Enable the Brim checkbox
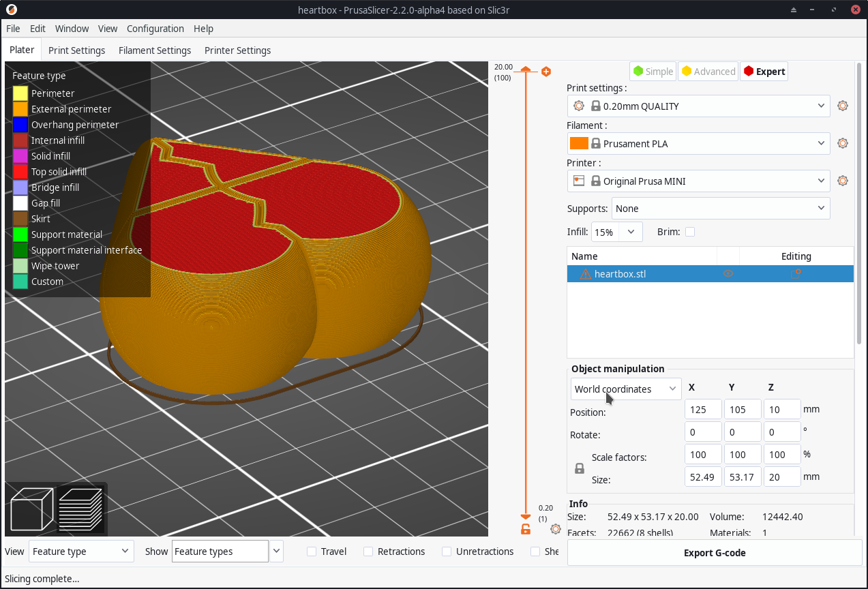The width and height of the screenshot is (868, 589). (690, 232)
